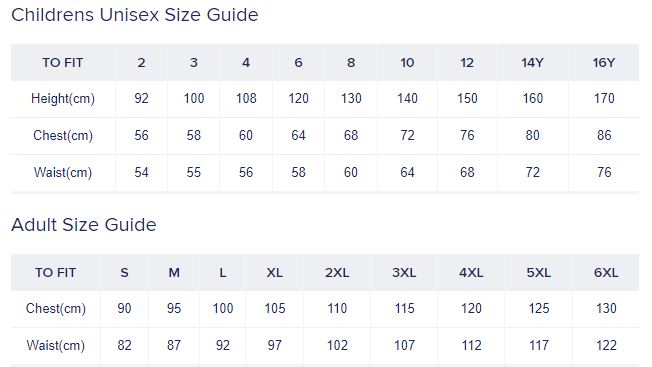
Task: Click the Adult Size Guide heading
Action: point(84,225)
